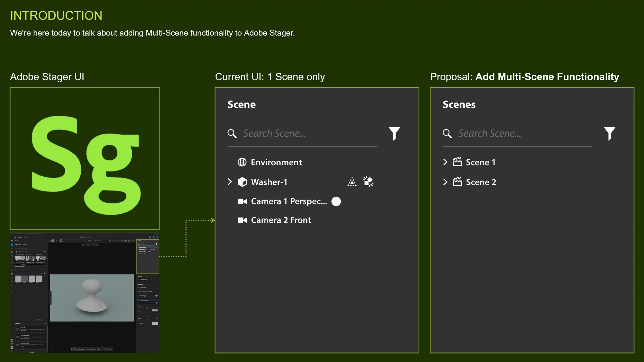
Task: Click the Environment globe icon
Action: pyautogui.click(x=242, y=162)
